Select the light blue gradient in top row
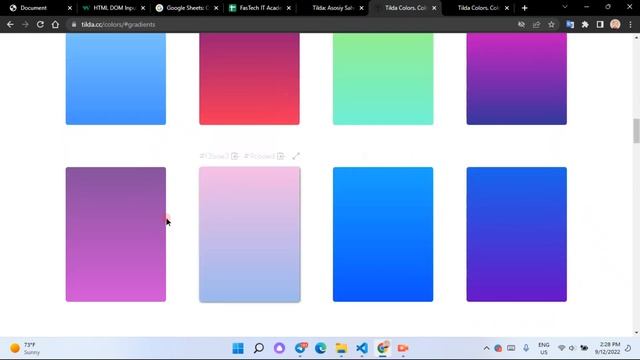Screen dimensions: 640x360 [116, 79]
